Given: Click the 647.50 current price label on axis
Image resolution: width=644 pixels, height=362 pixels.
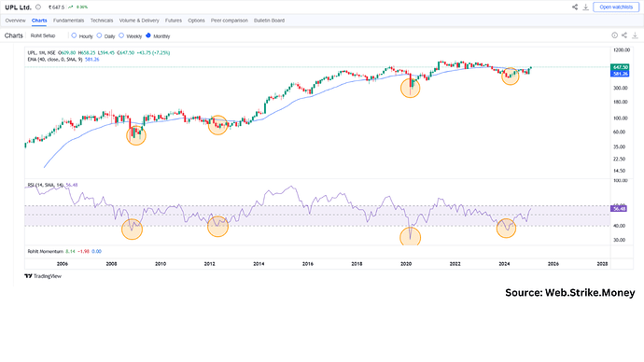Looking at the screenshot, I should click(x=620, y=67).
